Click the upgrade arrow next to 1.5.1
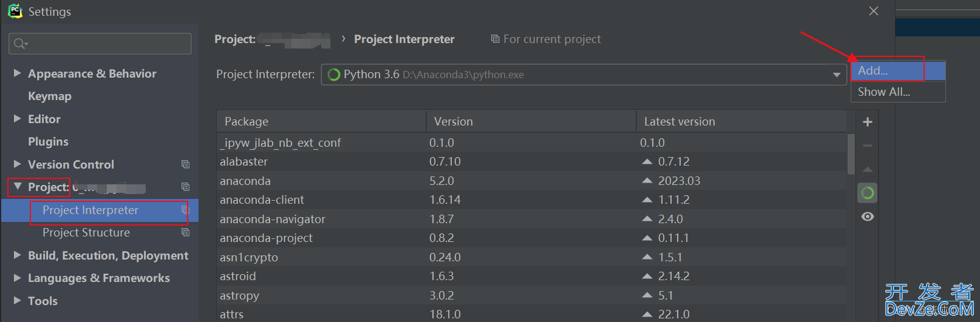 647,257
